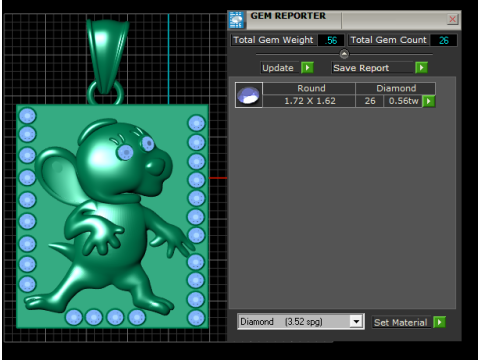
Task: Select the mouse's left eye gem
Action: coord(125,152)
